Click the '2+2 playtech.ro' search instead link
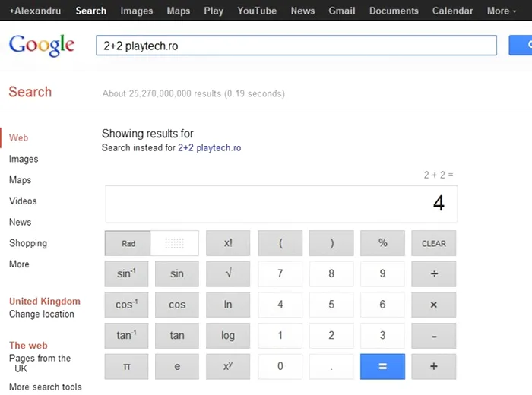This screenshot has height=395, width=532. [x=209, y=148]
